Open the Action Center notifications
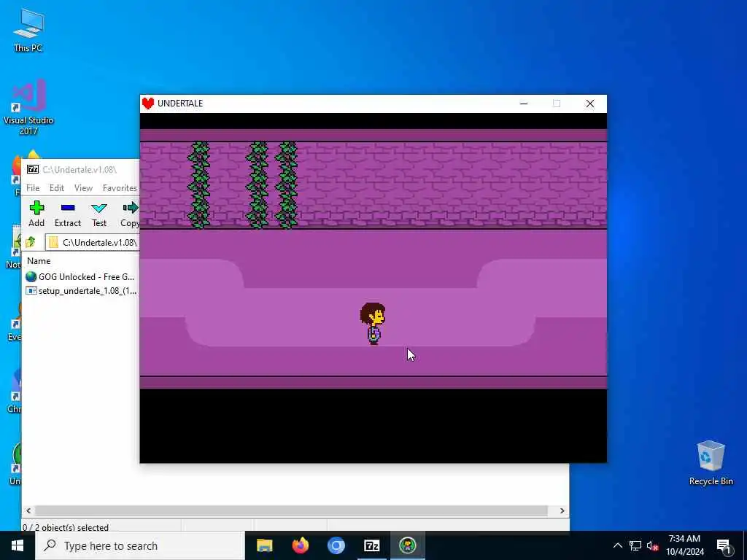Image resolution: width=747 pixels, height=560 pixels. (x=724, y=545)
